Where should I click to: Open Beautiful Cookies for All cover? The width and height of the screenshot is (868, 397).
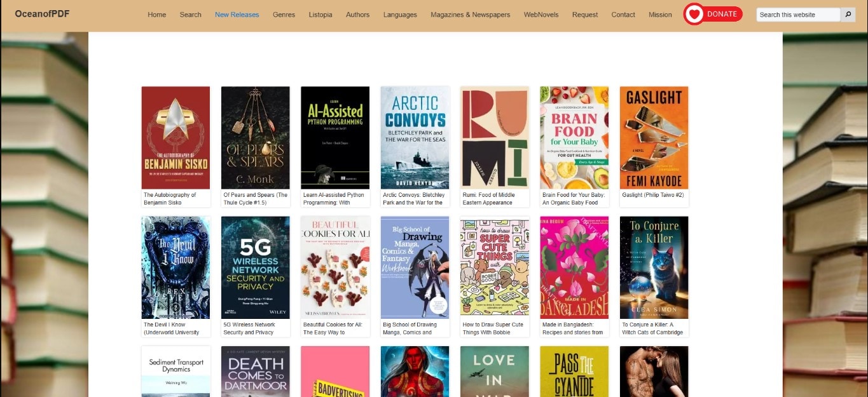[335, 267]
